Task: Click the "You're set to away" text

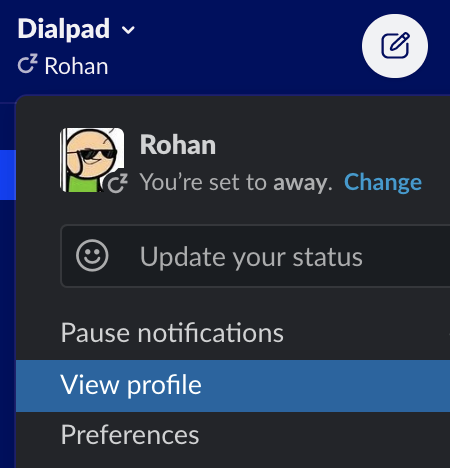Action: click(x=236, y=182)
